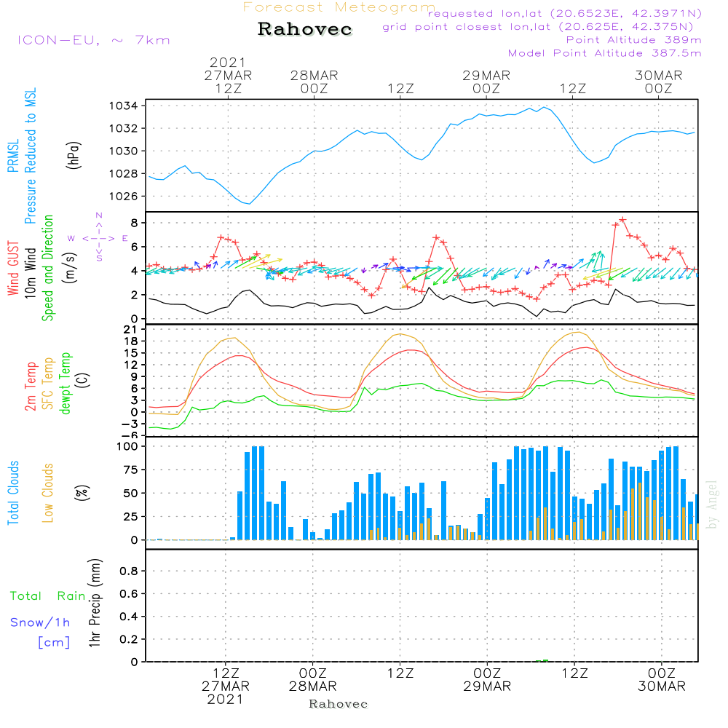Click the '−3' value on temperature axis
728x728 pixels.
pos(130,424)
